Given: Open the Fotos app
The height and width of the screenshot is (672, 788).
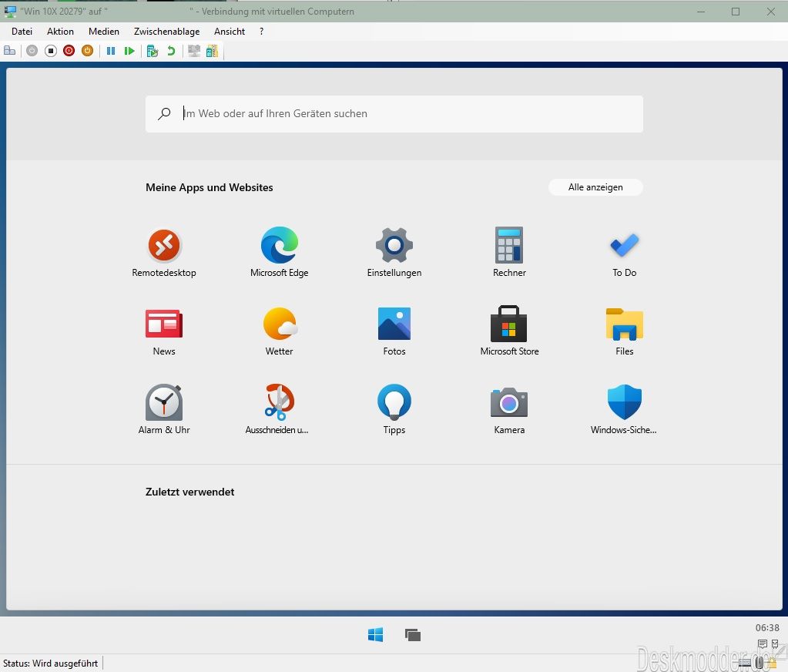Looking at the screenshot, I should coord(394,331).
